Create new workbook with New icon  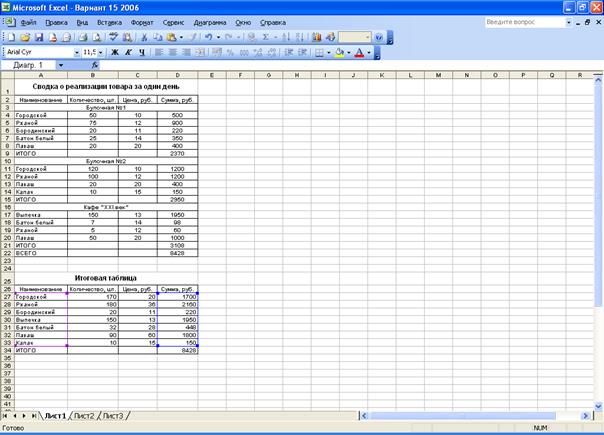click(10, 37)
